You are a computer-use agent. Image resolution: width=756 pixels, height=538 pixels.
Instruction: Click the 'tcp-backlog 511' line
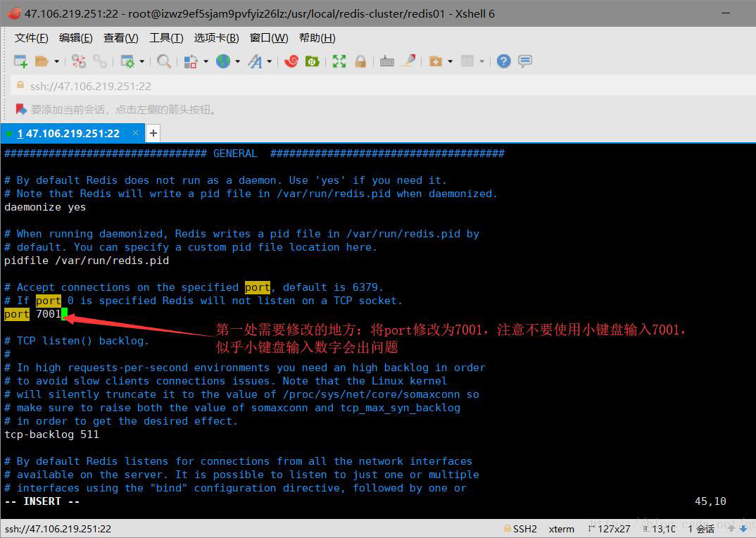coord(51,434)
